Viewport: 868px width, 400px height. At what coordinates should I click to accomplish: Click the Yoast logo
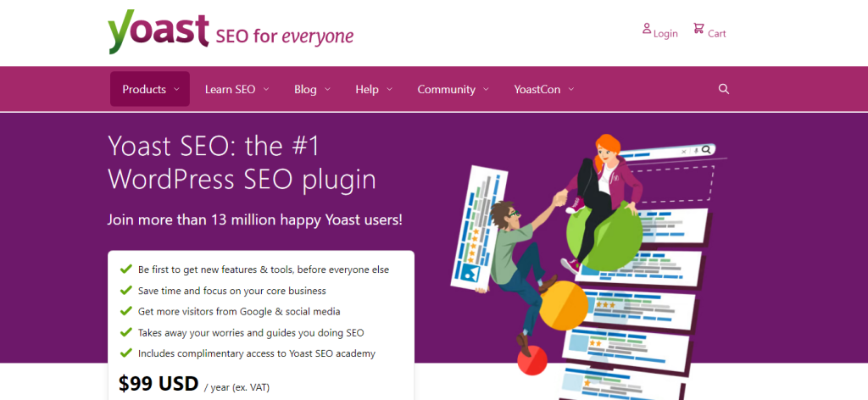(159, 31)
